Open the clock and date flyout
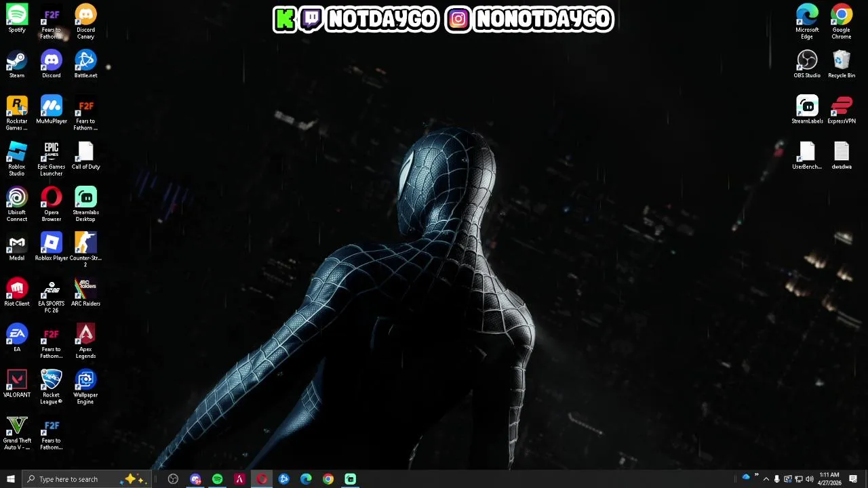868x488 pixels. [x=829, y=479]
